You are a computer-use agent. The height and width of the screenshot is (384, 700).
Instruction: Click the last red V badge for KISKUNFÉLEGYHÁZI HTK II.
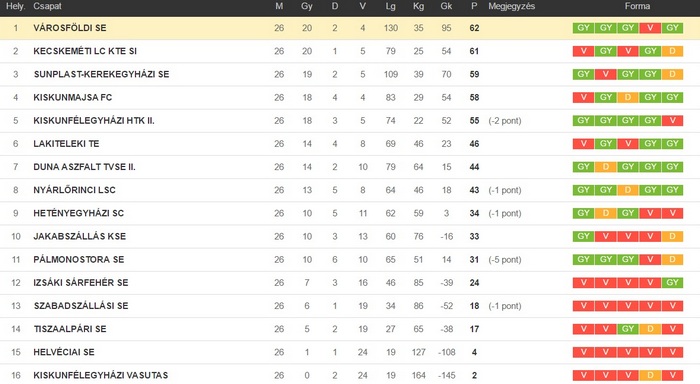click(x=672, y=121)
